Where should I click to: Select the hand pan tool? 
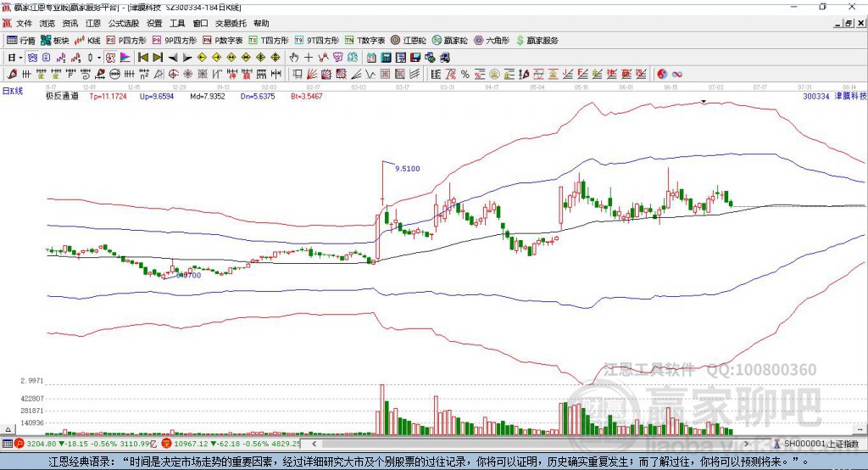[294, 58]
